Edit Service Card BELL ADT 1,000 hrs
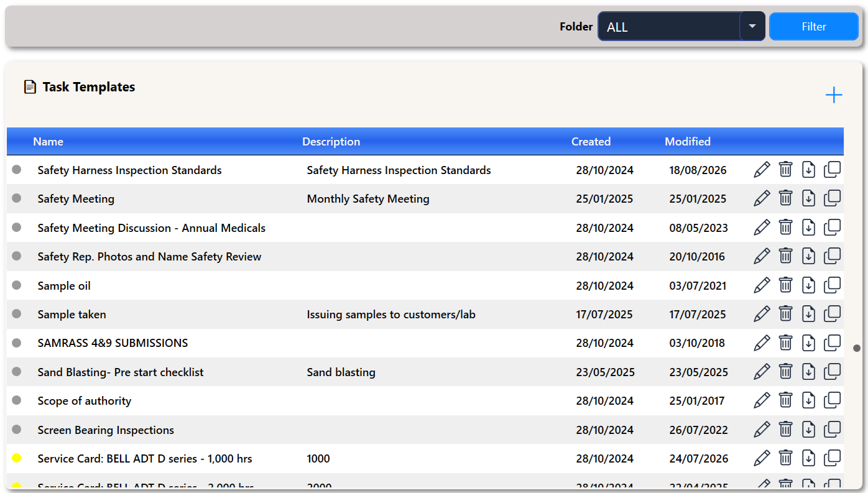Image resolution: width=868 pixels, height=493 pixels. [762, 458]
